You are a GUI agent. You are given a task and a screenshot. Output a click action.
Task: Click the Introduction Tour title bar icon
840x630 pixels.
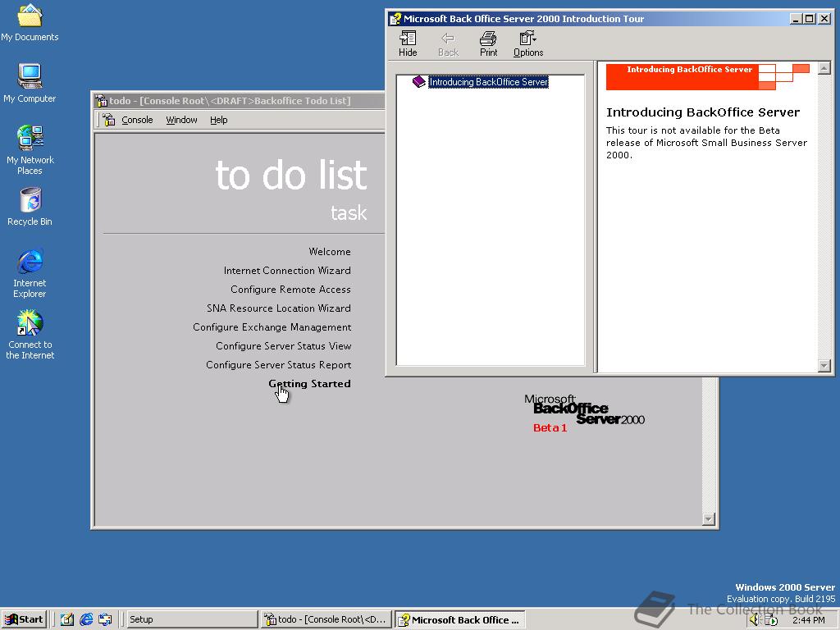395,19
